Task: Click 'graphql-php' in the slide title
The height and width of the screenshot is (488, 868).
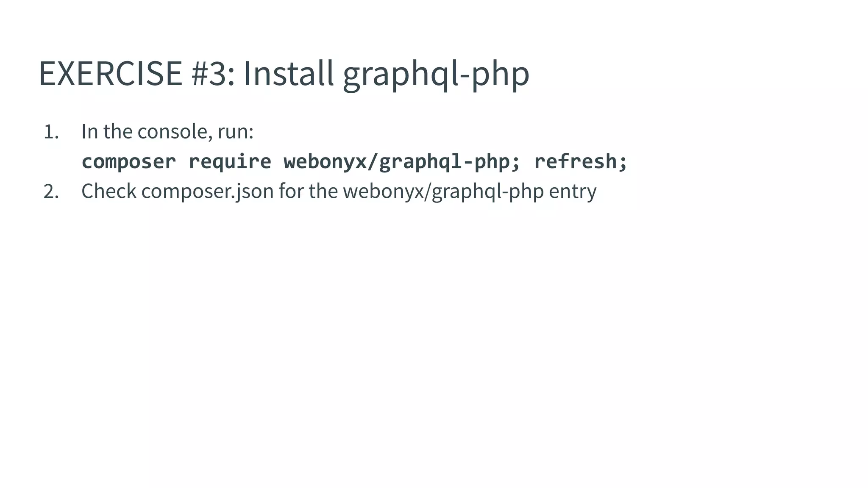Action: tap(436, 75)
